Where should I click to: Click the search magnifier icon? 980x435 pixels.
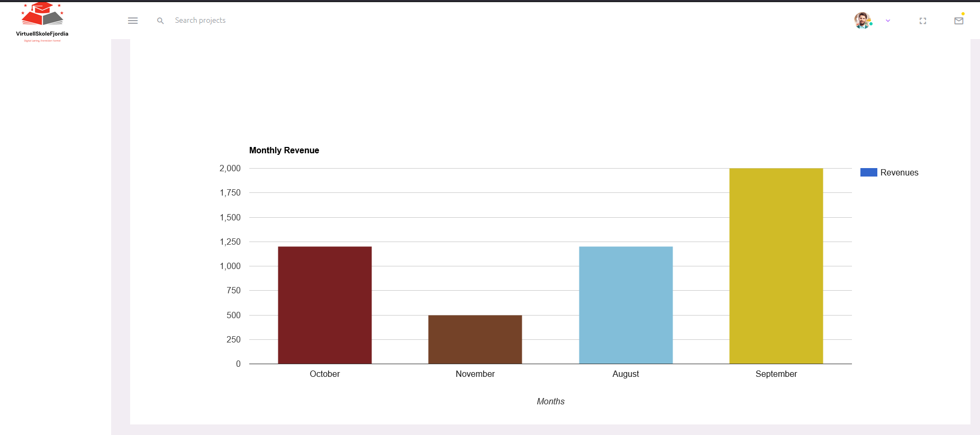[160, 21]
